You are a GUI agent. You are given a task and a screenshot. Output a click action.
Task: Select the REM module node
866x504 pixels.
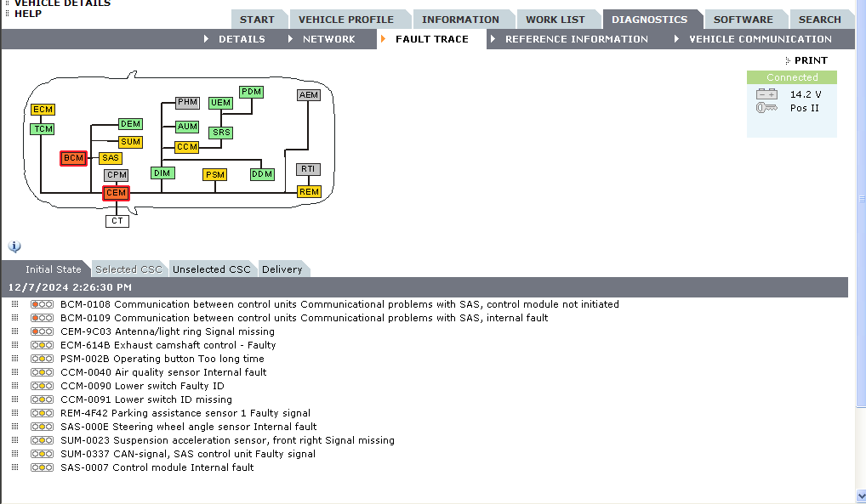pyautogui.click(x=309, y=192)
